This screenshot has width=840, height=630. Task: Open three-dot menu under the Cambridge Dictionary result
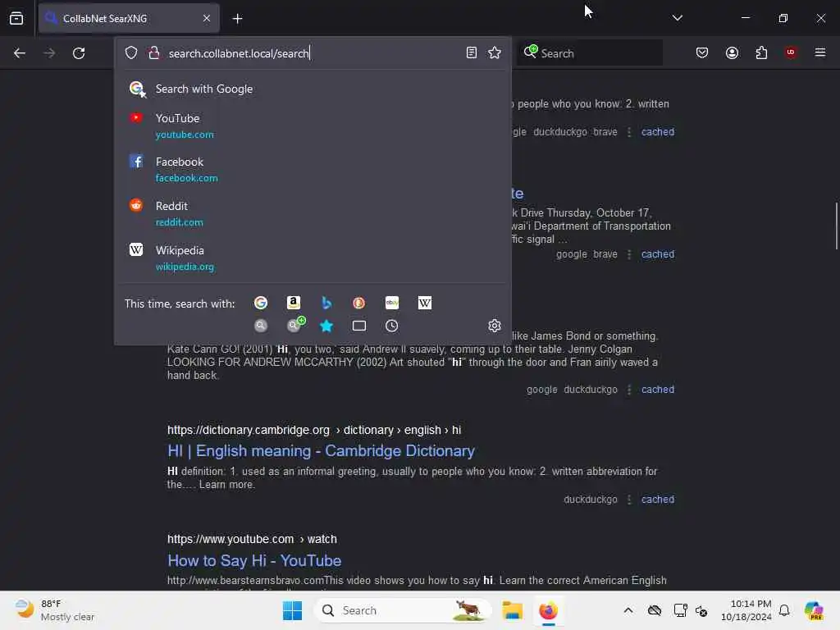click(629, 500)
